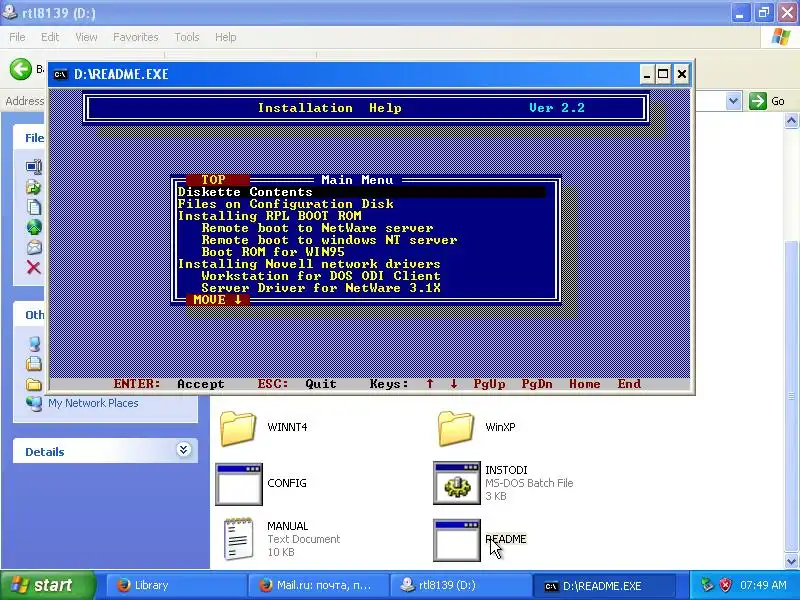Select the MANUAL text document icon
Viewport: 800px width, 600px height.
click(x=238, y=539)
